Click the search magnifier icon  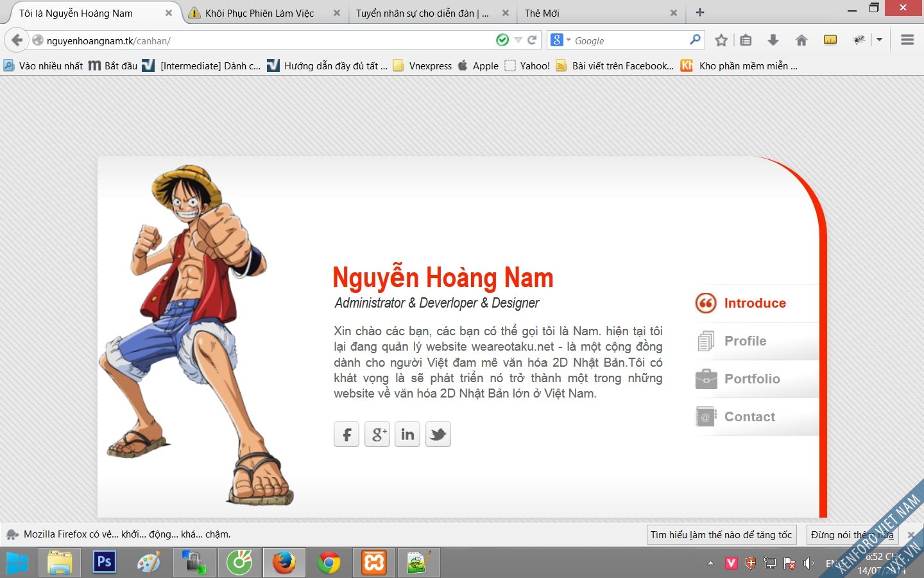(695, 40)
